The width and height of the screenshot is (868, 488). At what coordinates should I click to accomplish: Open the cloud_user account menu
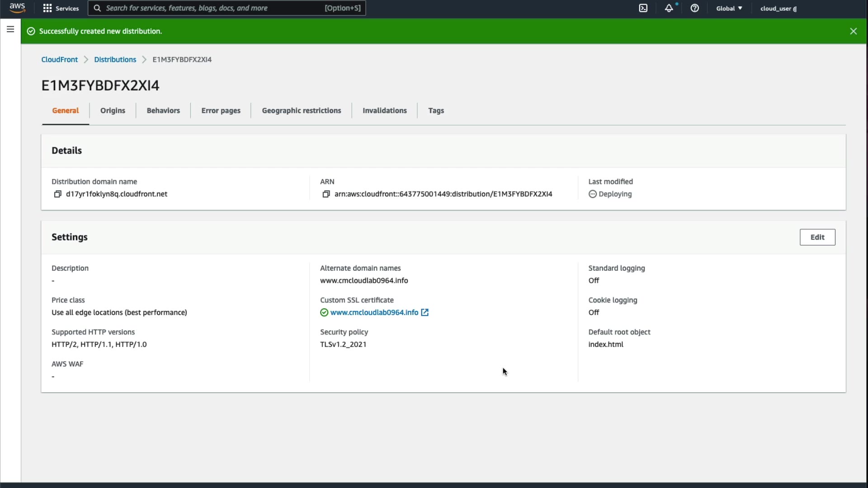(x=778, y=8)
